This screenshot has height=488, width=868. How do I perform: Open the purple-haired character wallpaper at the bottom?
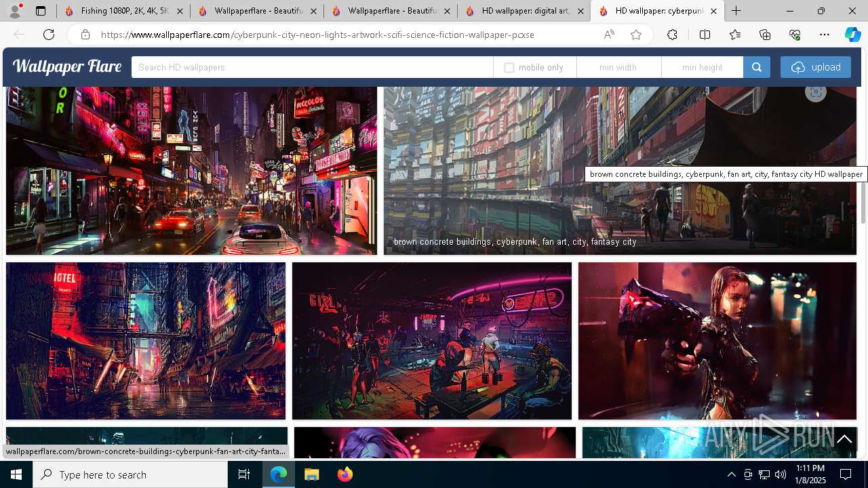click(x=435, y=443)
